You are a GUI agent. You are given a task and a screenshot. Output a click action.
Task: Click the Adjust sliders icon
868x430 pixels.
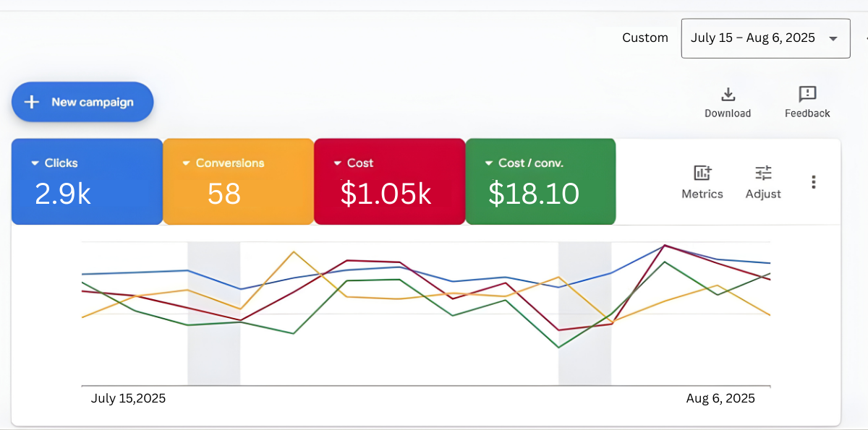click(763, 173)
